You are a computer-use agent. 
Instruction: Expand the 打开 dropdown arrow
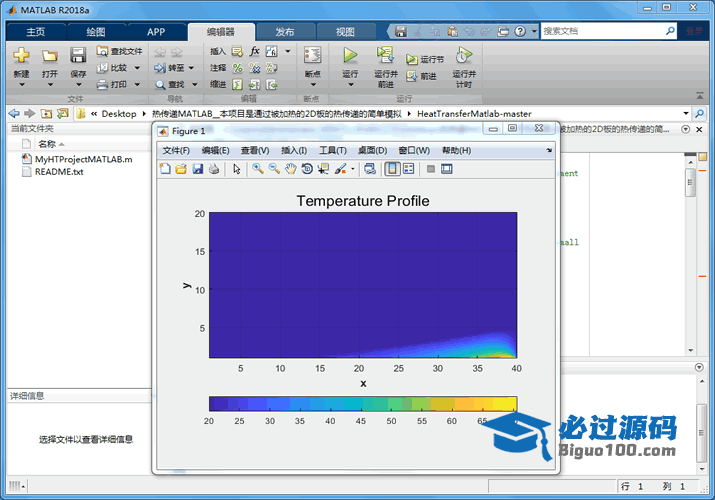click(50, 85)
